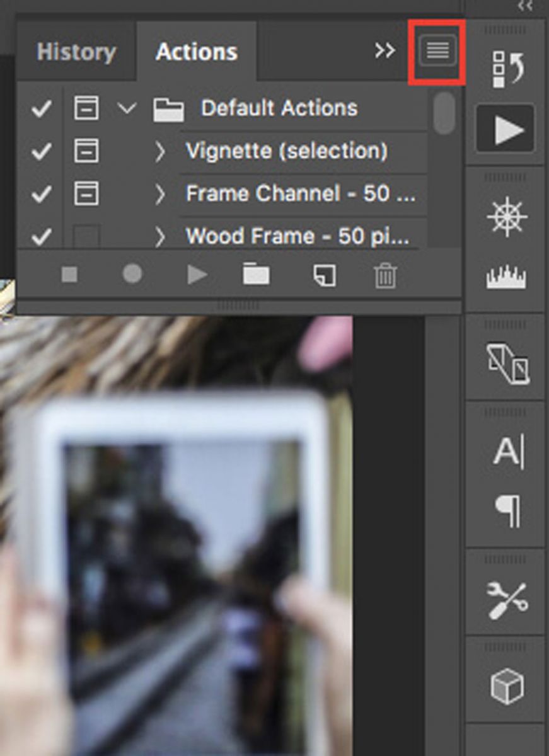The image size is (549, 756).
Task: Open the Actions panel flyout menu
Action: 437,51
